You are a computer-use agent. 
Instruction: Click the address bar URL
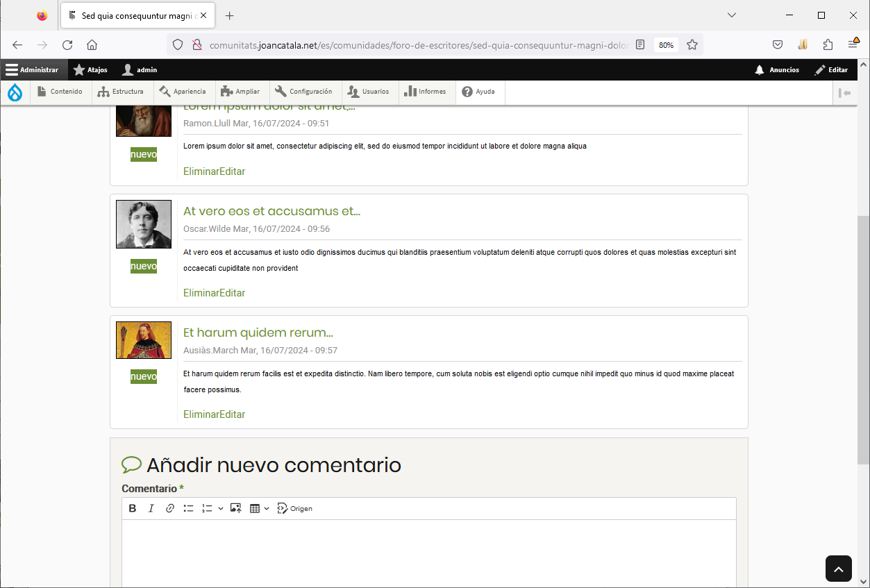coord(418,44)
